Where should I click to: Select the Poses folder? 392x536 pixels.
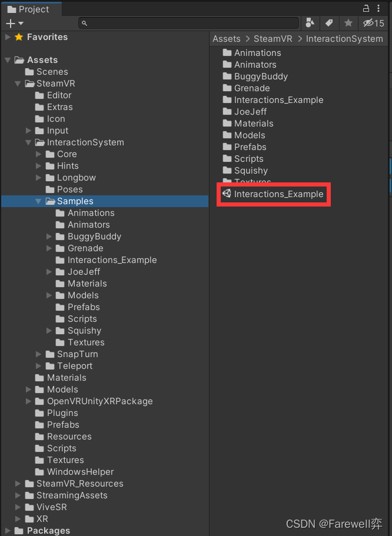(64, 189)
